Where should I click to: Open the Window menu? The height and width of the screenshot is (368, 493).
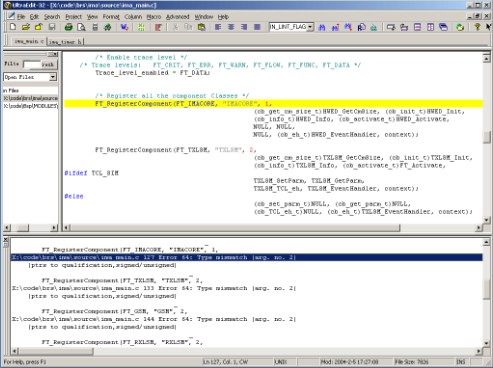click(204, 17)
